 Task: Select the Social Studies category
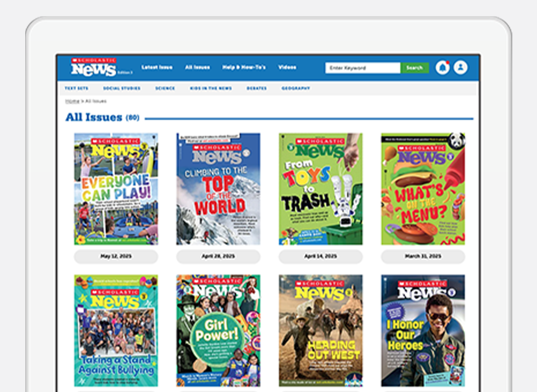coord(121,88)
